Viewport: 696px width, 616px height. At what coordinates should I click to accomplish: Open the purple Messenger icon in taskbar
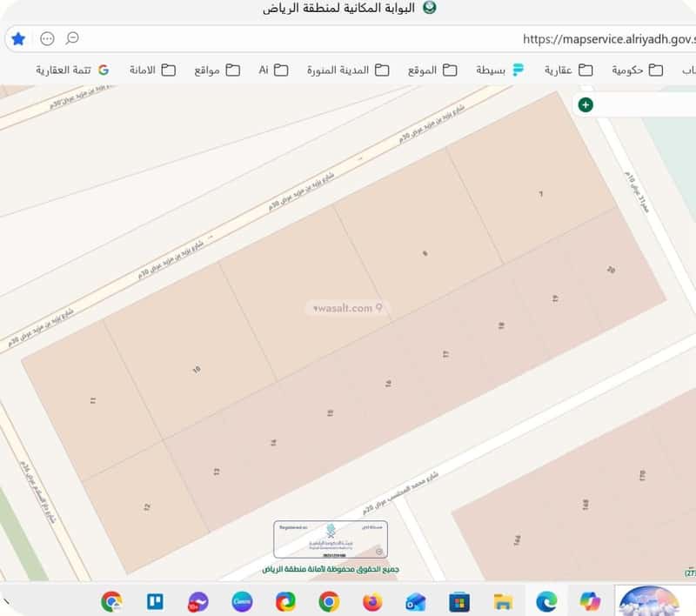click(198, 602)
